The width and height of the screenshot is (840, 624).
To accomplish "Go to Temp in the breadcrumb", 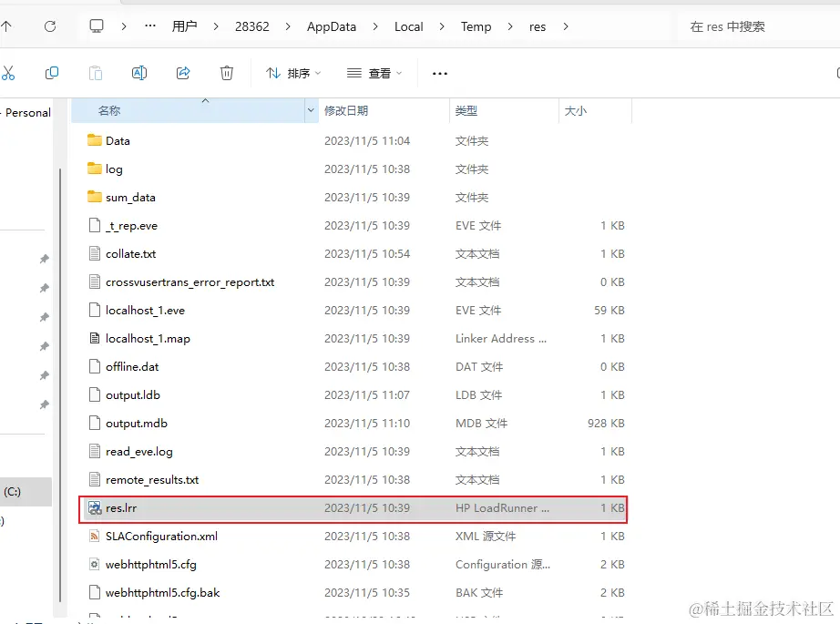I will click(476, 26).
